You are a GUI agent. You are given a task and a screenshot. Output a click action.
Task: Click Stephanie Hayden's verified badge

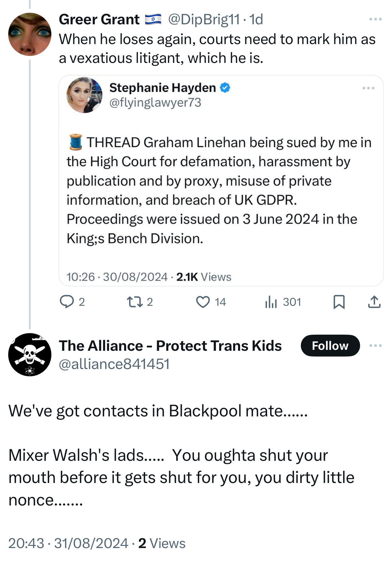point(225,88)
